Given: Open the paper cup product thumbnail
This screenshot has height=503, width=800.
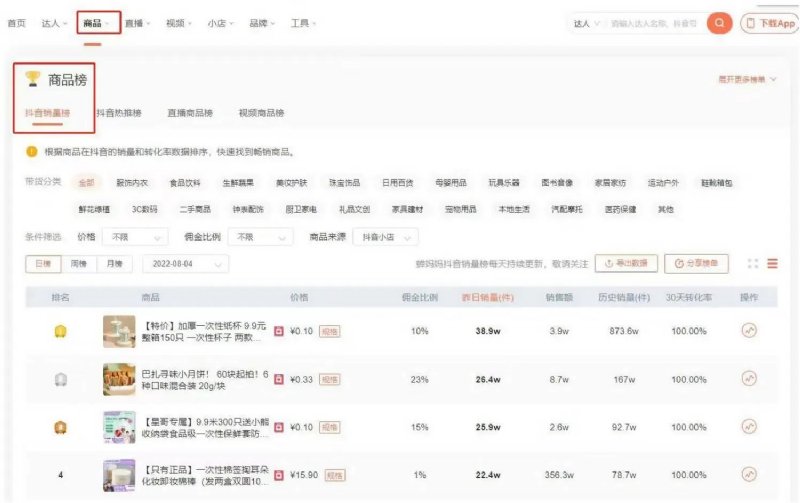Looking at the screenshot, I should (119, 331).
